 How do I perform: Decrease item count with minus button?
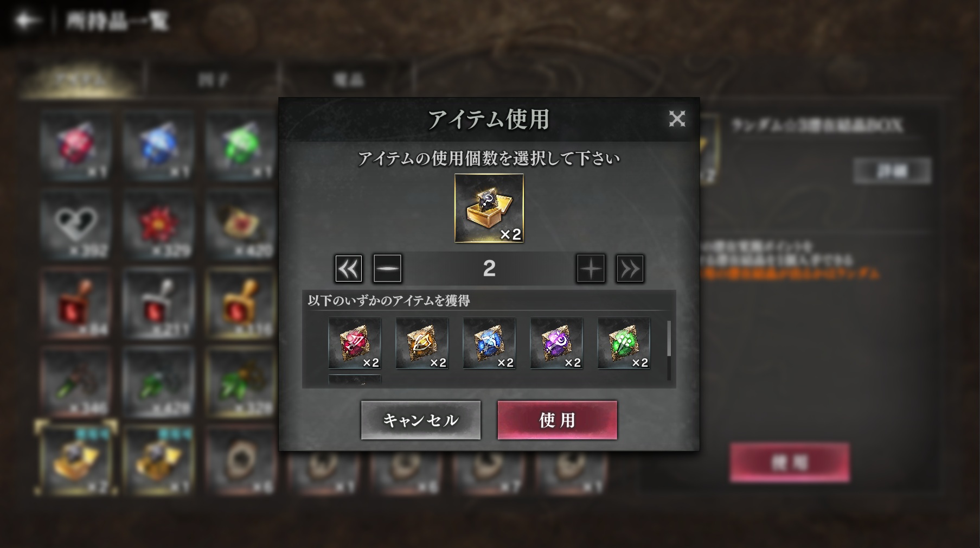pyautogui.click(x=387, y=269)
